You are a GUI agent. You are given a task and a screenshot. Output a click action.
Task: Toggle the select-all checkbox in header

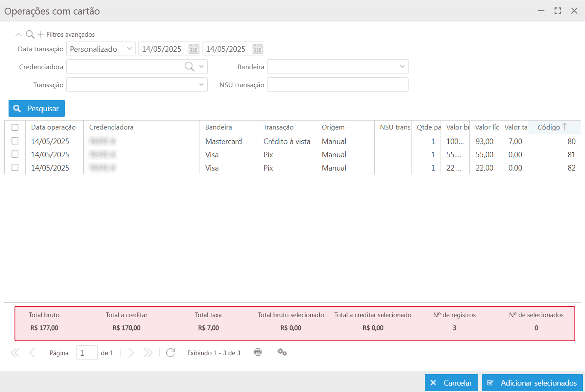pos(15,127)
